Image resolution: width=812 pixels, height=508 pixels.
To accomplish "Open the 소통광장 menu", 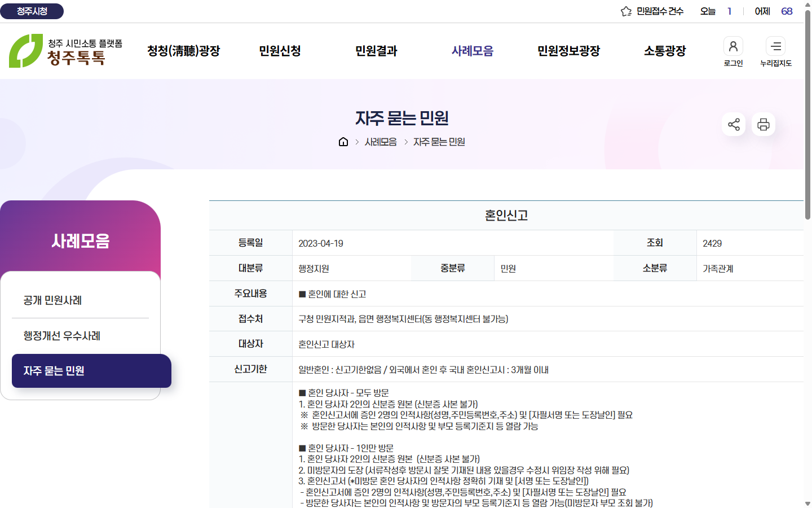I will [x=665, y=51].
